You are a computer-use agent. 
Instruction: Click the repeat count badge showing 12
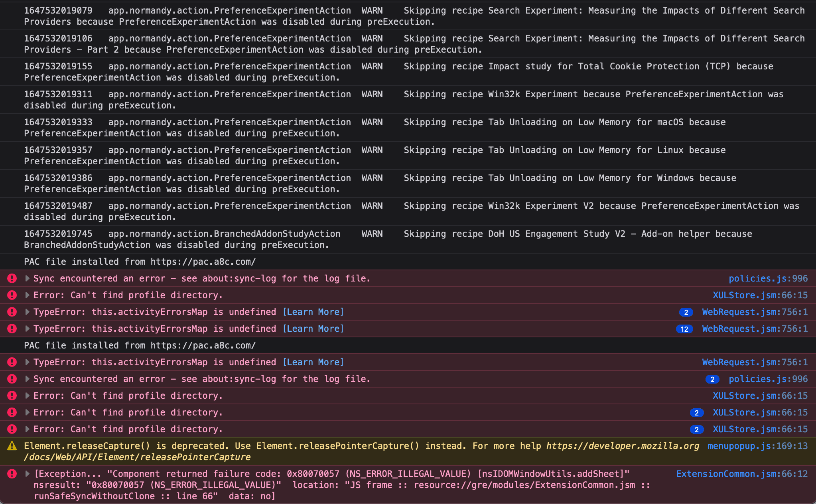click(x=684, y=329)
